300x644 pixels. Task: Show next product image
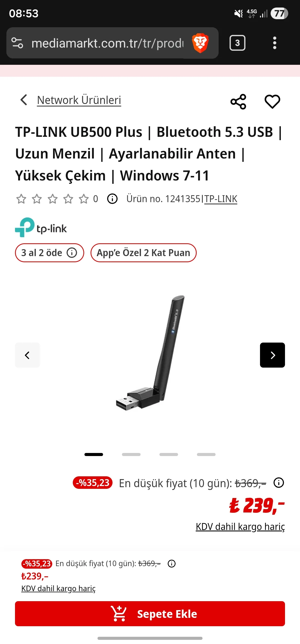click(x=272, y=355)
